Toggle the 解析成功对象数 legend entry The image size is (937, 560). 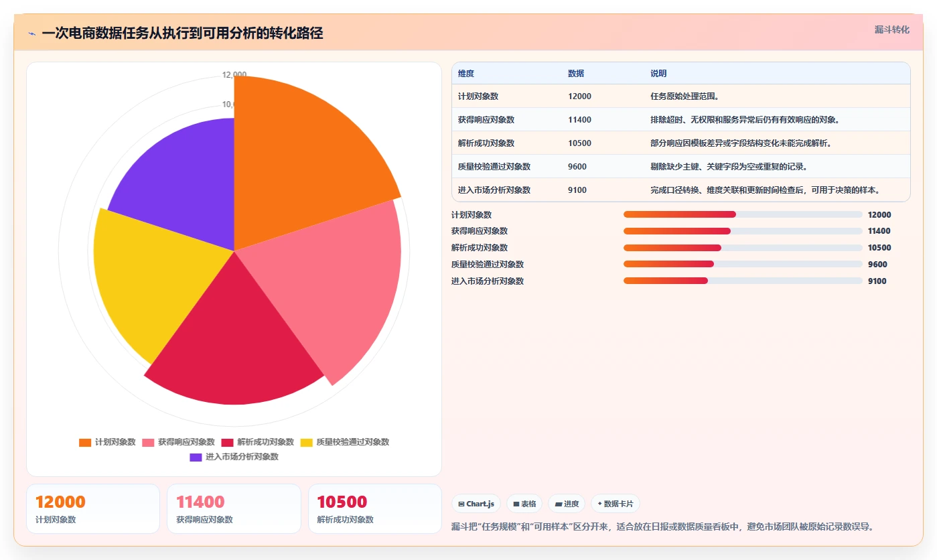tap(257, 442)
